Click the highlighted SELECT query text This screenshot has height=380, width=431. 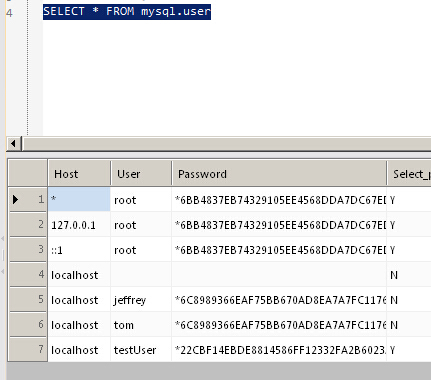pyautogui.click(x=127, y=12)
